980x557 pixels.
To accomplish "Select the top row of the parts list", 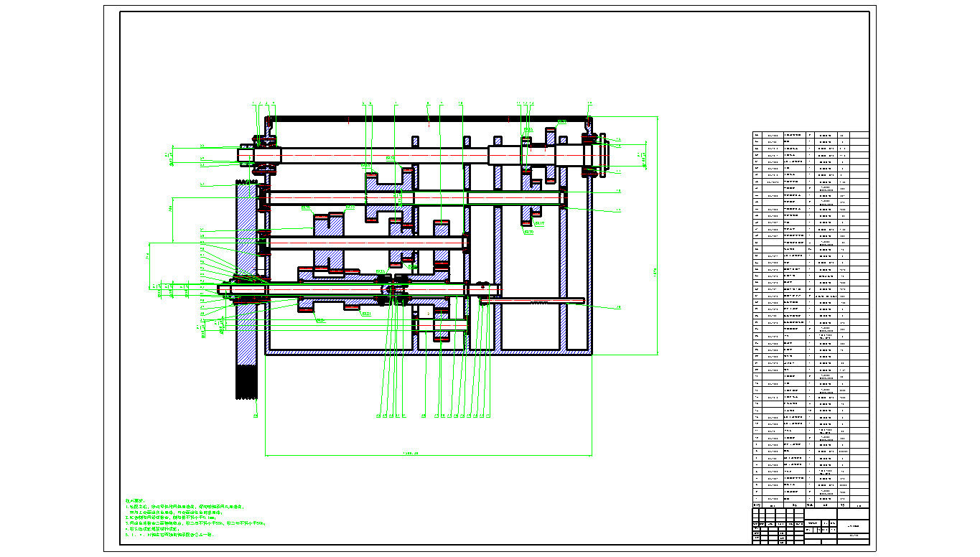I will [x=810, y=135].
